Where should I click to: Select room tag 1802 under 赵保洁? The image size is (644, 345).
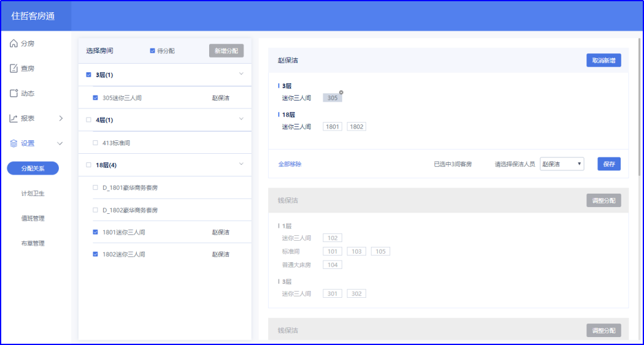point(356,126)
